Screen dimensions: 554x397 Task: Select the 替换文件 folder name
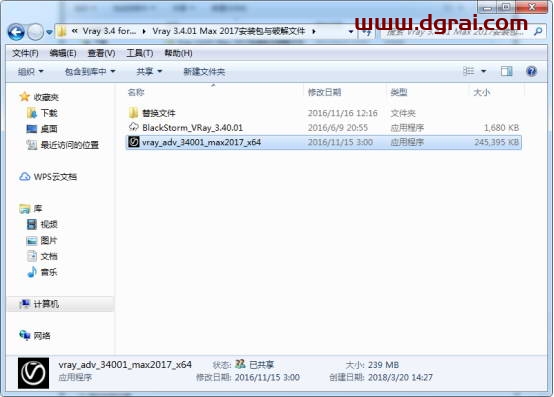[x=159, y=113]
